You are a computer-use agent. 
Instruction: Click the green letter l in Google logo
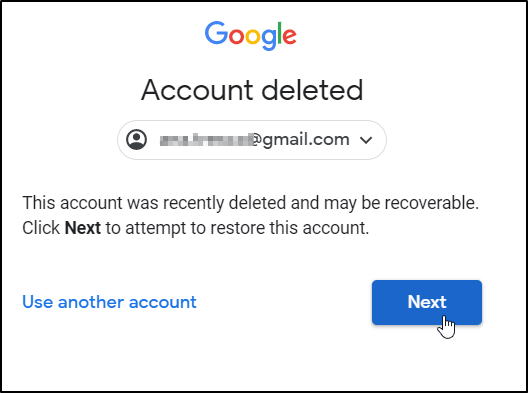pos(279,33)
